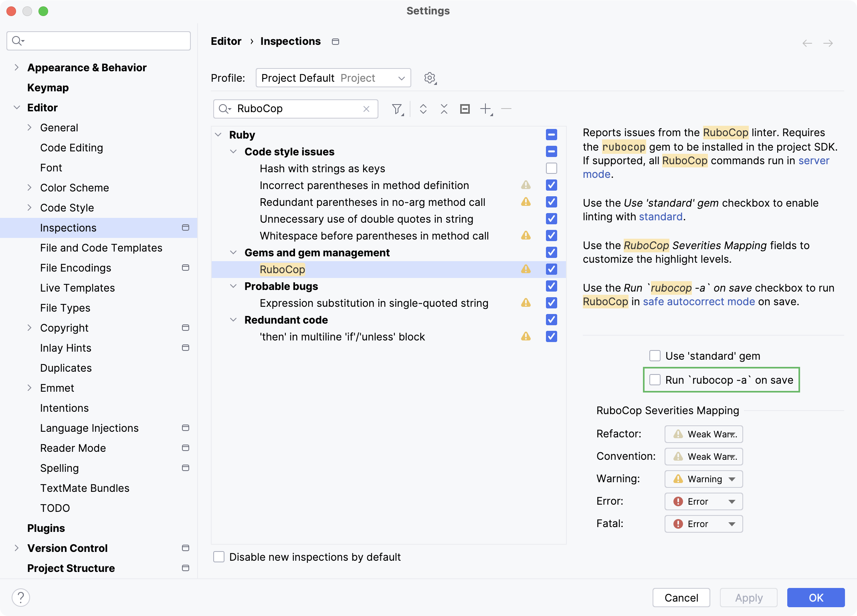Select Live Templates in the sidebar
Image resolution: width=857 pixels, height=616 pixels.
77,288
